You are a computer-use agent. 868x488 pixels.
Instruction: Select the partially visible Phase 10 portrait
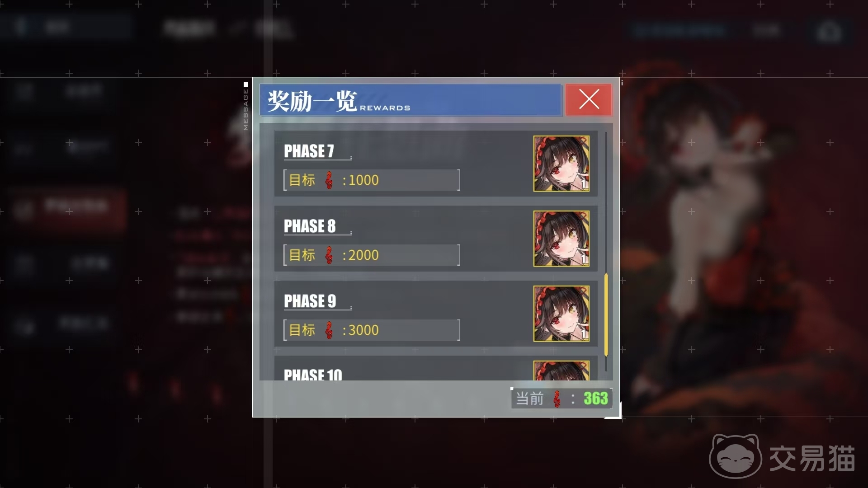coord(561,371)
